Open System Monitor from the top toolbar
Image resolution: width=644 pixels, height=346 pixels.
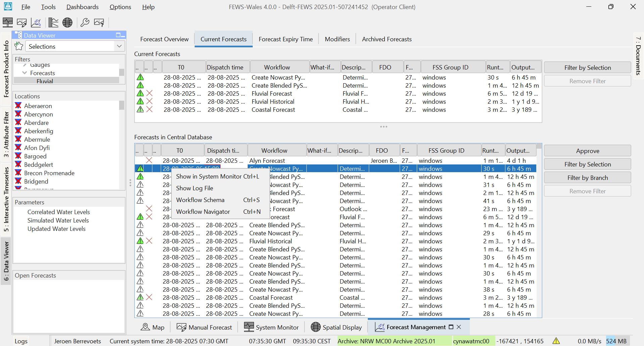pos(8,22)
